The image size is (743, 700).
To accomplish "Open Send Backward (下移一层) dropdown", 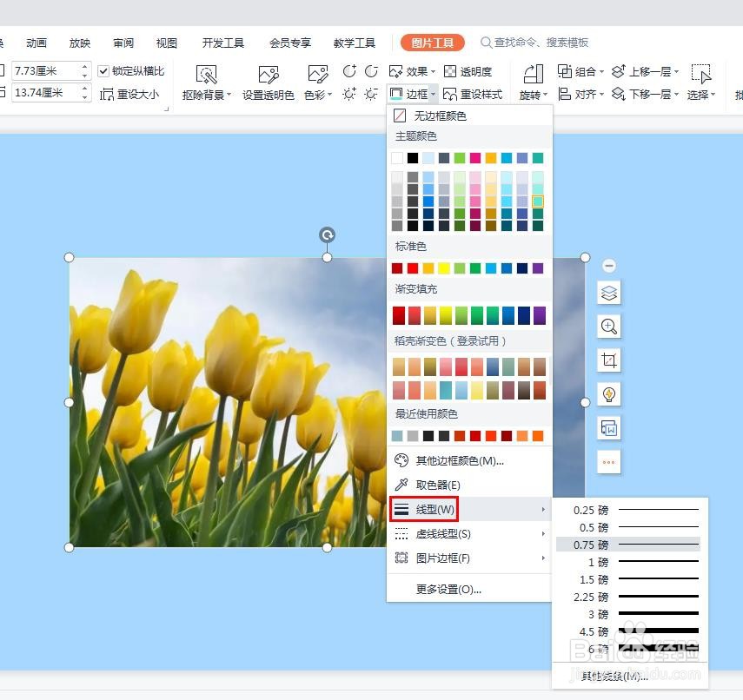I will [x=646, y=94].
